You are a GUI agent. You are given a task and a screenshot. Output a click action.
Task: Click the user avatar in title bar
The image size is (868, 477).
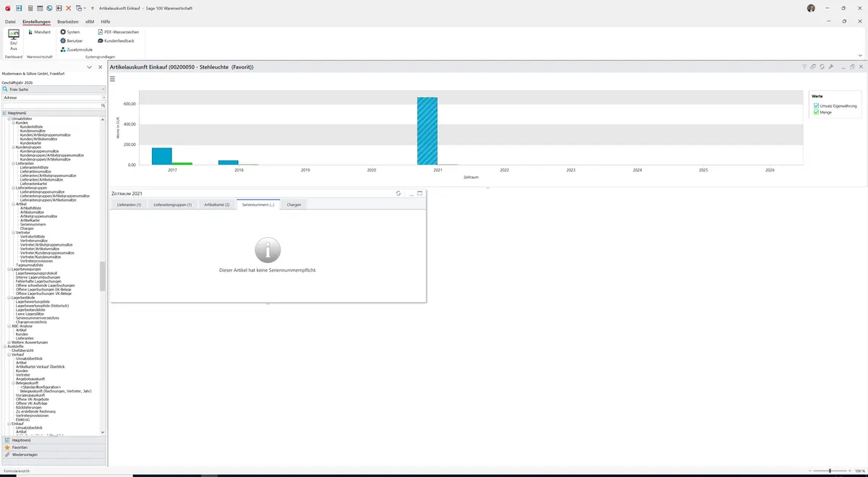tap(811, 8)
